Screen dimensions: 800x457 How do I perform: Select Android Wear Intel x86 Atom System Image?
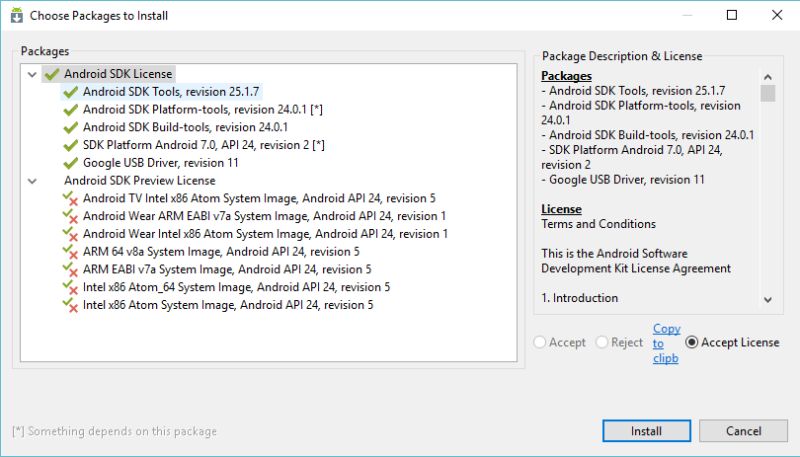[x=265, y=234]
